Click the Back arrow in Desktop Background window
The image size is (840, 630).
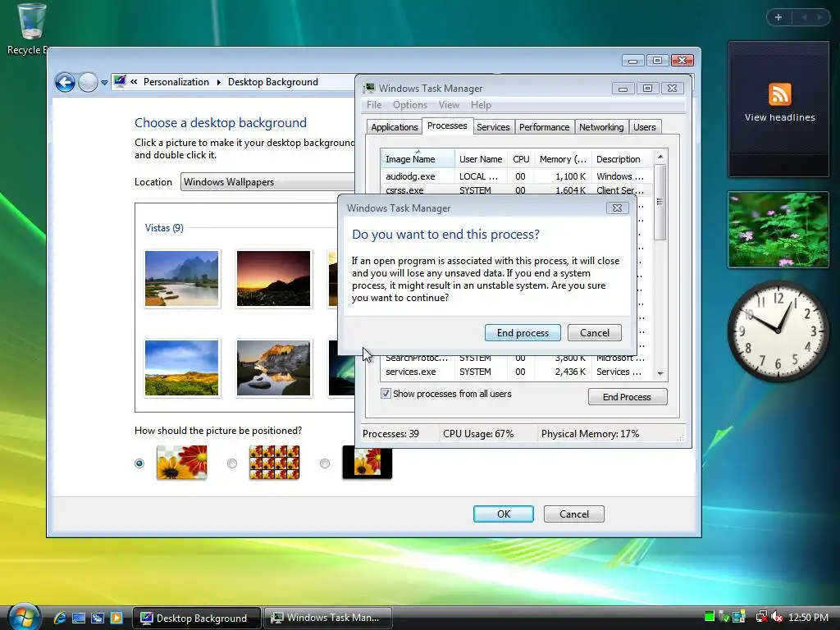click(65, 82)
